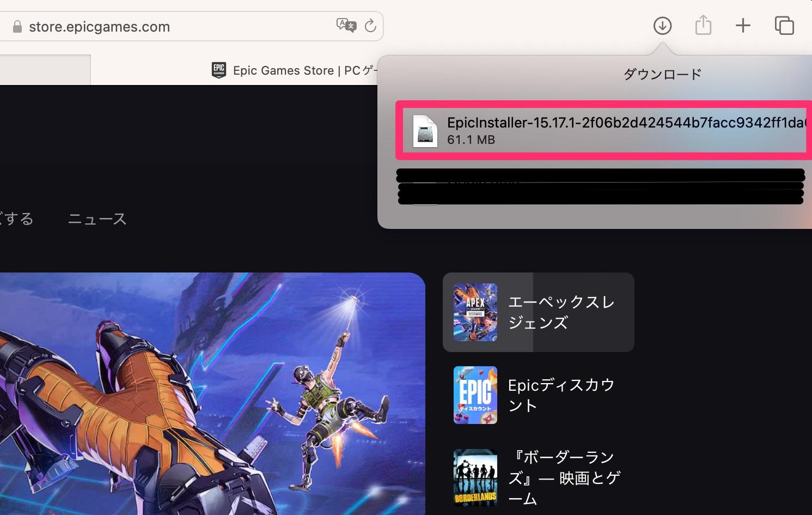Add a new tab with plus icon
Viewport: 812px width, 515px height.
point(743,26)
